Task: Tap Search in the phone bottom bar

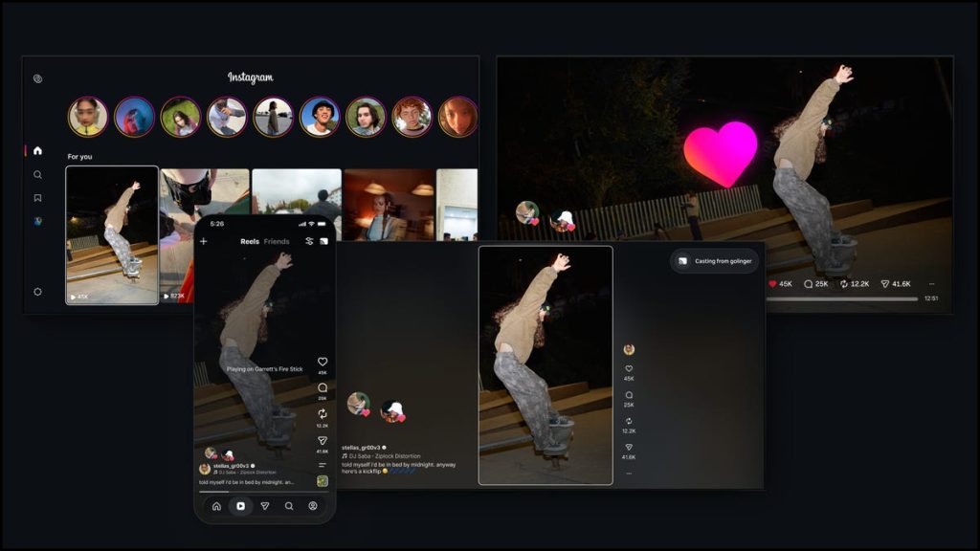Action: (289, 506)
